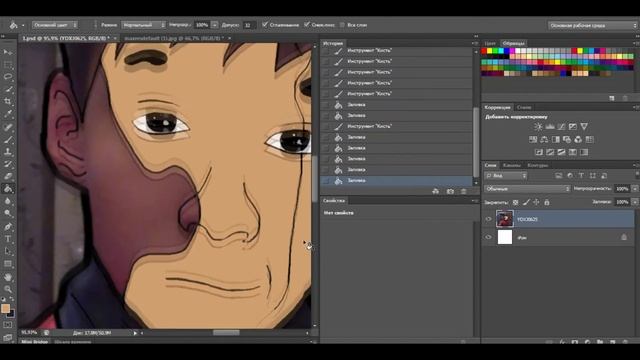Select the Rectangle shape tool

(8, 264)
